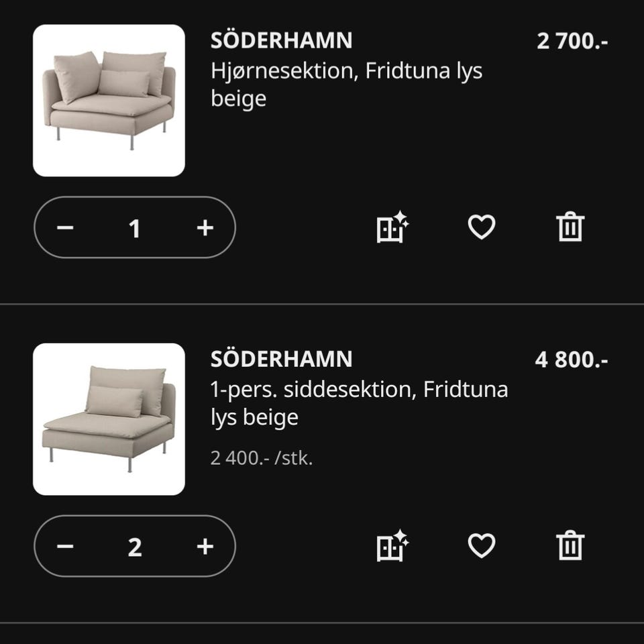Tap the 2 700.- price
The image size is (644, 644).
click(572, 41)
